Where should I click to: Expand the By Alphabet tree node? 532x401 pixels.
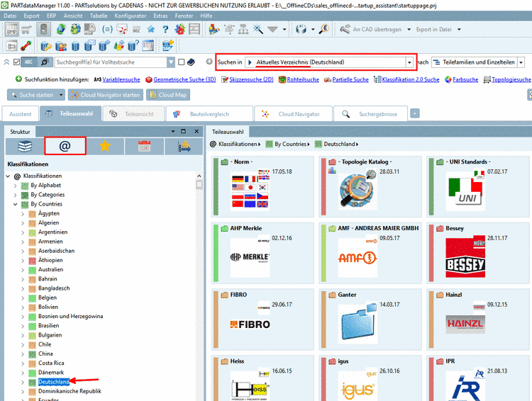[x=16, y=186]
